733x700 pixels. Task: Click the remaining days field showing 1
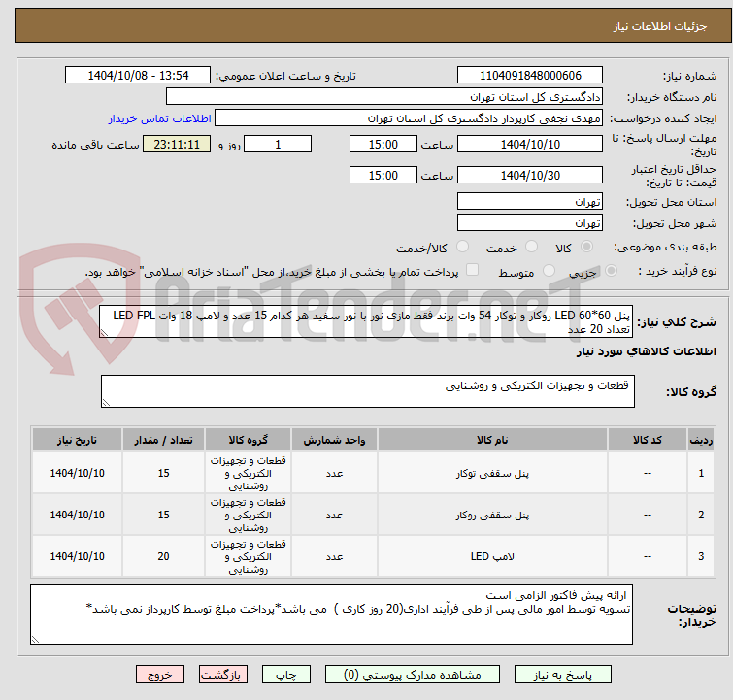(x=278, y=144)
